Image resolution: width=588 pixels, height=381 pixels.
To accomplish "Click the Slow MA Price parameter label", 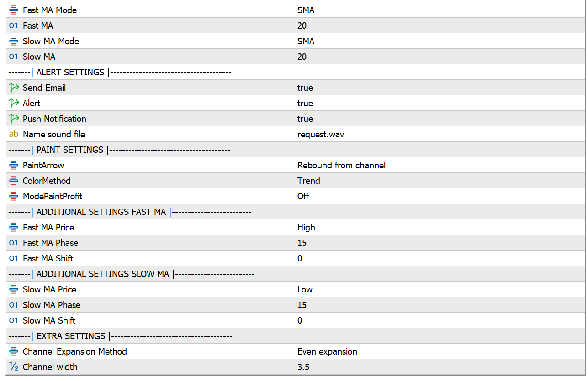I will tap(49, 289).
